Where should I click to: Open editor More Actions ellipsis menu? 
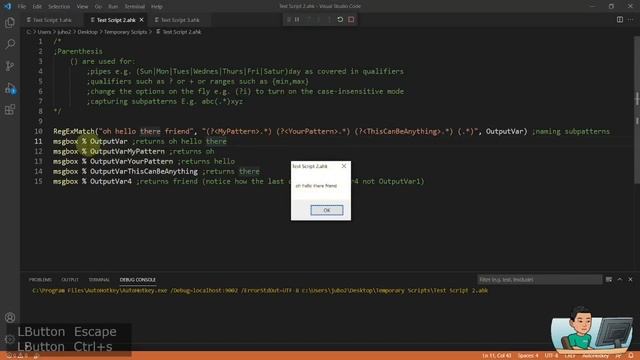click(631, 20)
